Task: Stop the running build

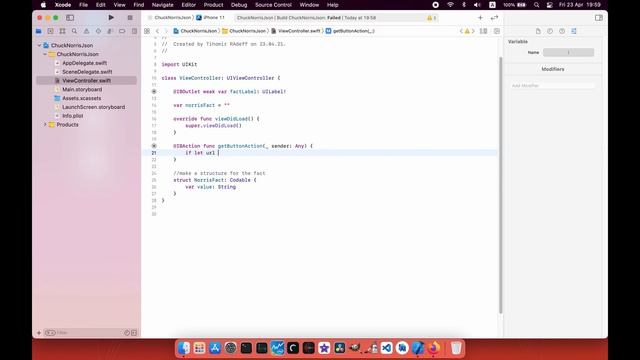Action: 130,18
